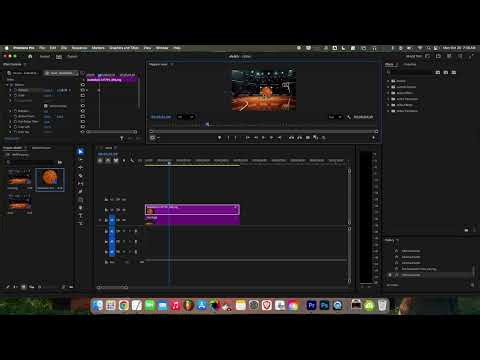Reset the Rotation parameter
Image resolution: width=480 pixels, height=360 pixels.
tap(82, 111)
